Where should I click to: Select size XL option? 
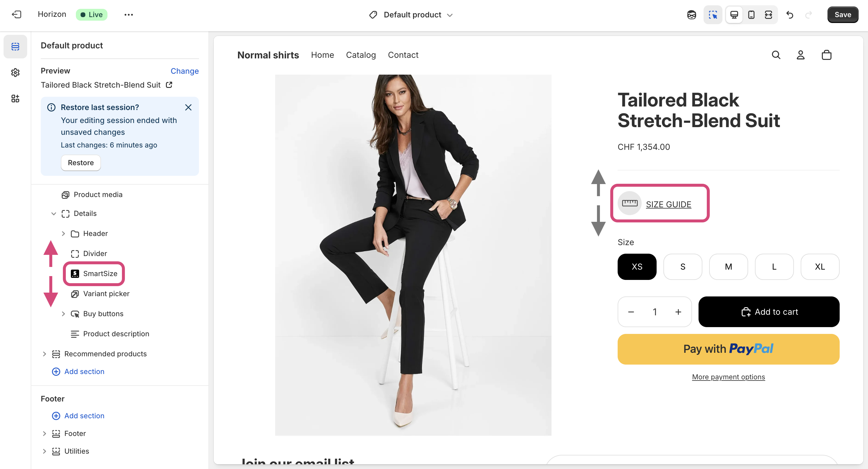point(820,267)
